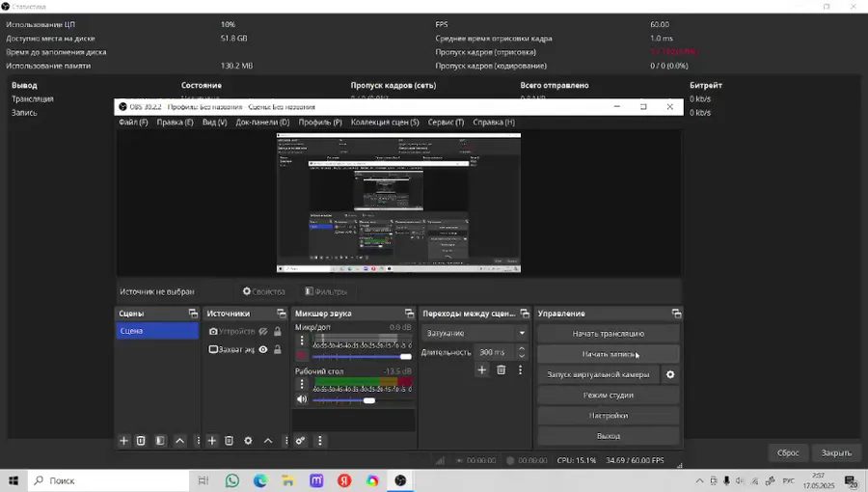This screenshot has height=492, width=868.
Task: Toggle lock on Устройство source
Action: (x=278, y=332)
